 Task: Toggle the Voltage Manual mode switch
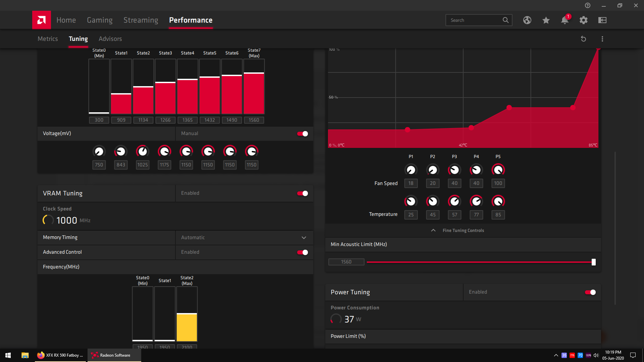(x=303, y=133)
